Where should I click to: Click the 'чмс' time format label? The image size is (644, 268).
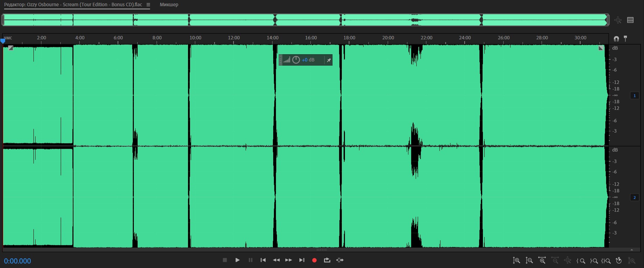8,38
